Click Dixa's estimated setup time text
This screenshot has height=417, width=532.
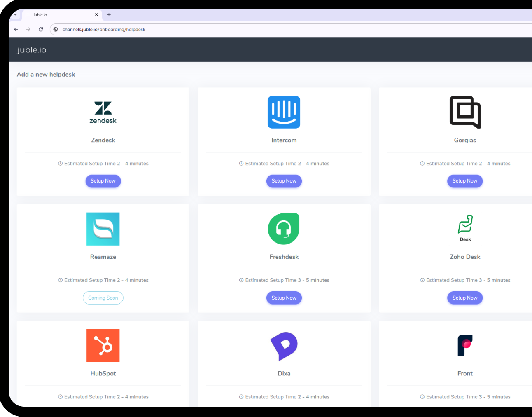click(x=287, y=397)
